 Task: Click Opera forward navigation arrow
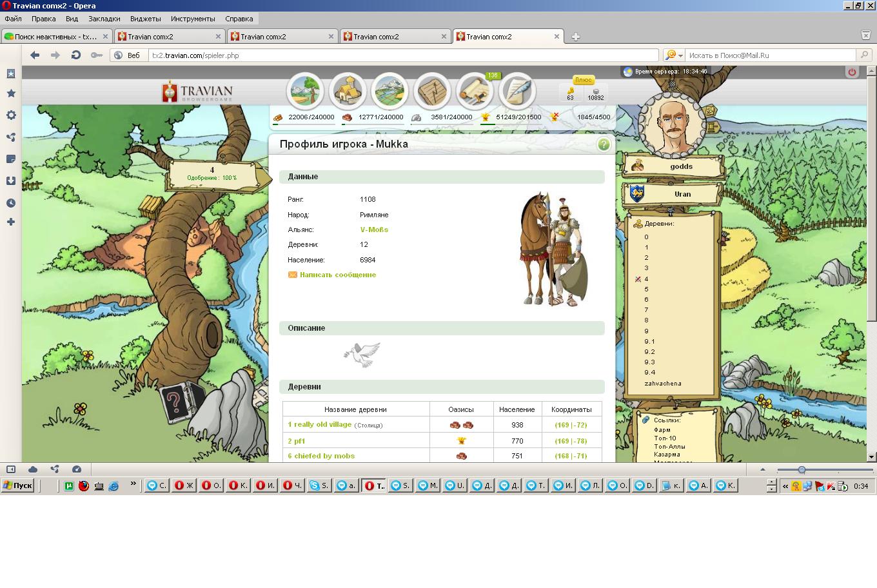click(55, 55)
